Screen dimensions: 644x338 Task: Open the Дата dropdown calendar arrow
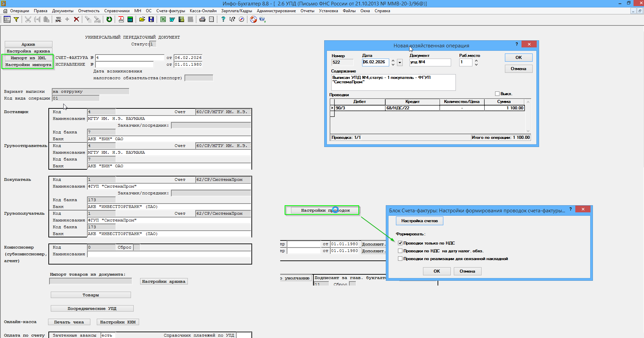pos(400,62)
